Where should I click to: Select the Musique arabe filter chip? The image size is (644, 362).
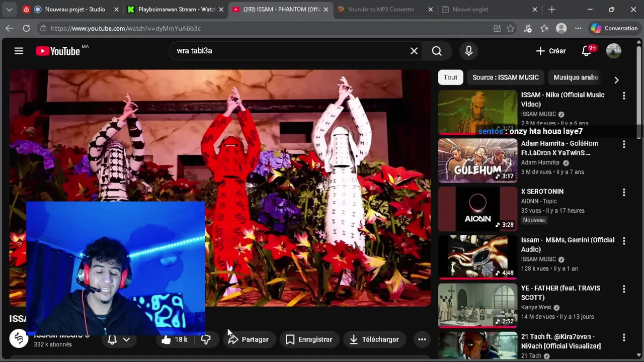coord(576,77)
